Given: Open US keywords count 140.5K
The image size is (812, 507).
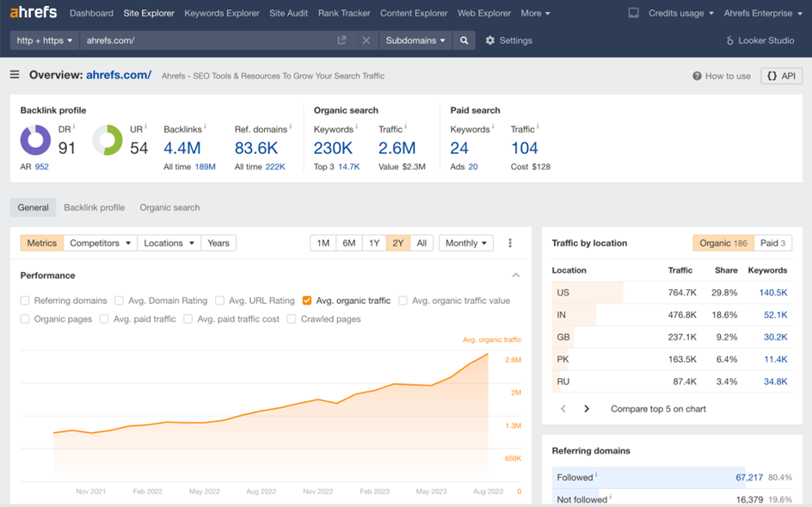Looking at the screenshot, I should coord(773,293).
